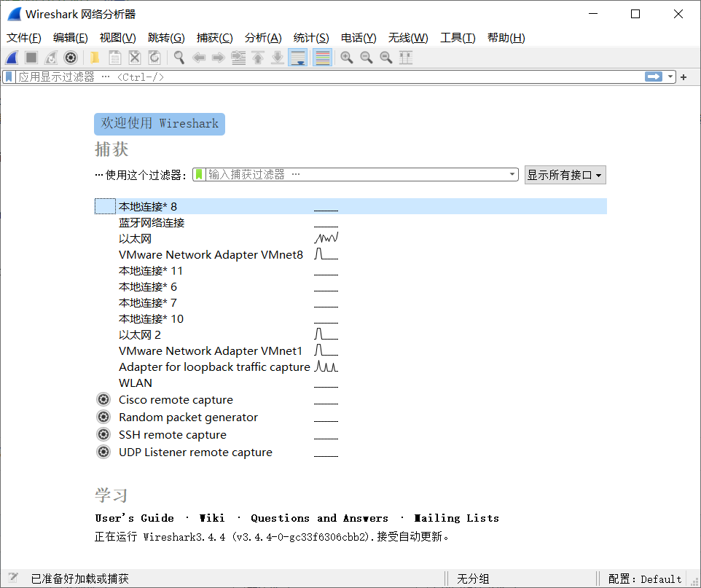Open the User's Guide link
Viewport: 701px width, 588px height.
(135, 518)
